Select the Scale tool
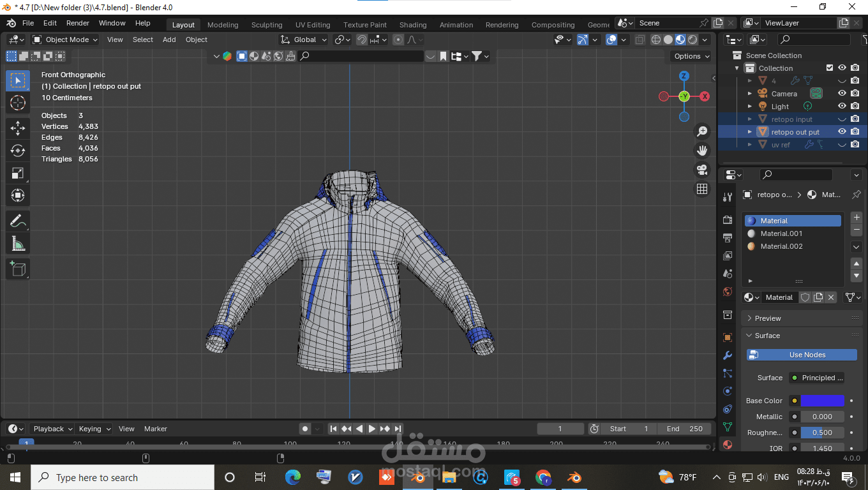 [18, 174]
